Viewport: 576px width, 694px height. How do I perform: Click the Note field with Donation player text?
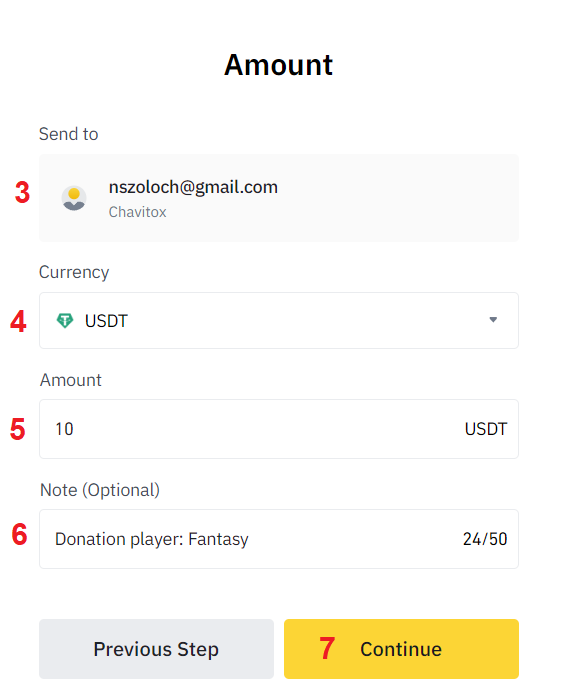[x=278, y=539]
